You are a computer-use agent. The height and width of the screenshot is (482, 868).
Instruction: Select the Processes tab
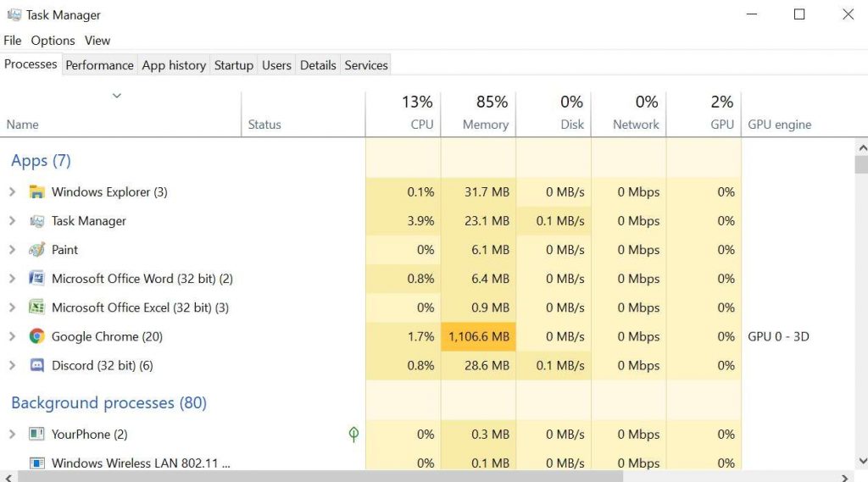(x=31, y=64)
